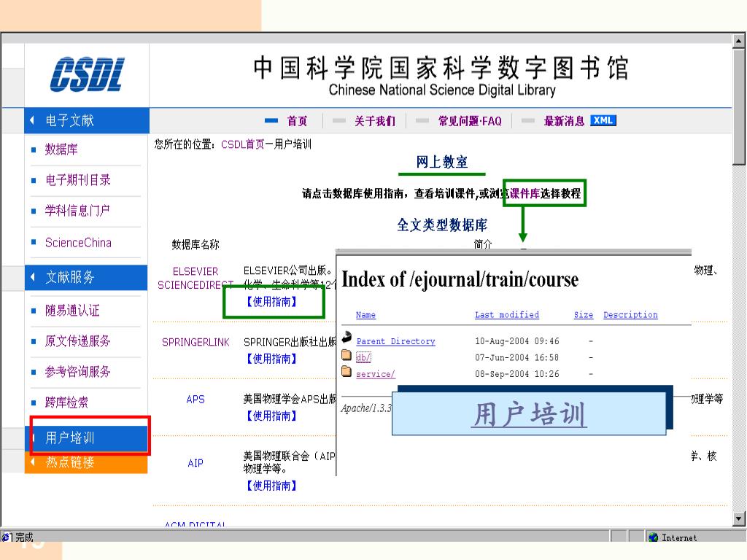The image size is (747, 560).
Task: Click CSDL首页 breadcrumb link
Action: (243, 144)
